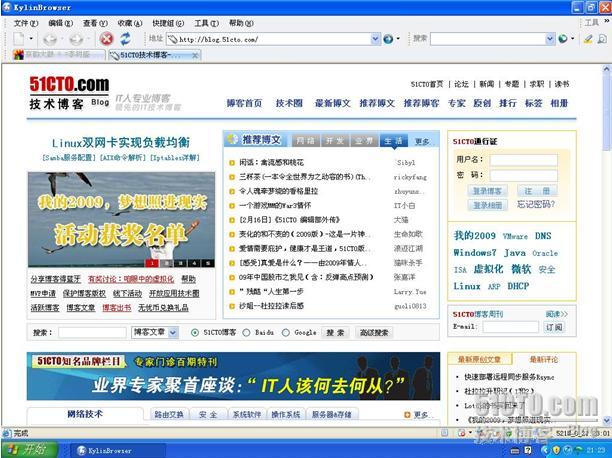Image resolution: width=612 pixels, height=458 pixels.
Task: Open the 操作系统 category tab
Action: (x=286, y=414)
